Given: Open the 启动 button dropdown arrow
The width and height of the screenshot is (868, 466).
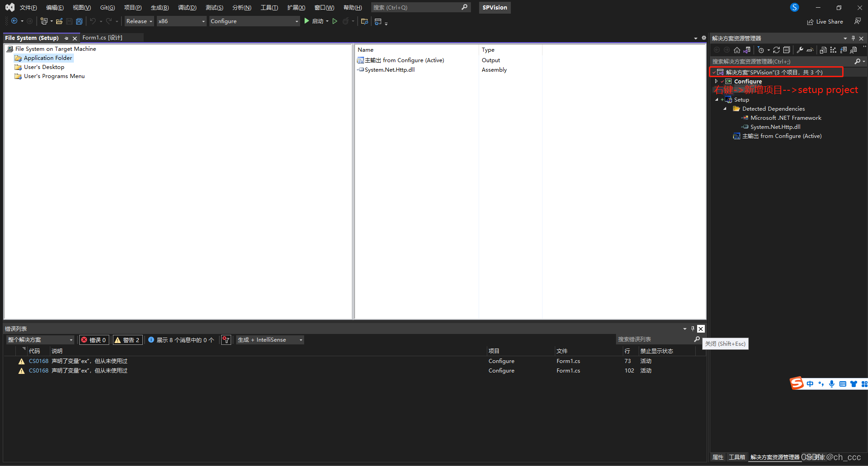Looking at the screenshot, I should pyautogui.click(x=327, y=21).
